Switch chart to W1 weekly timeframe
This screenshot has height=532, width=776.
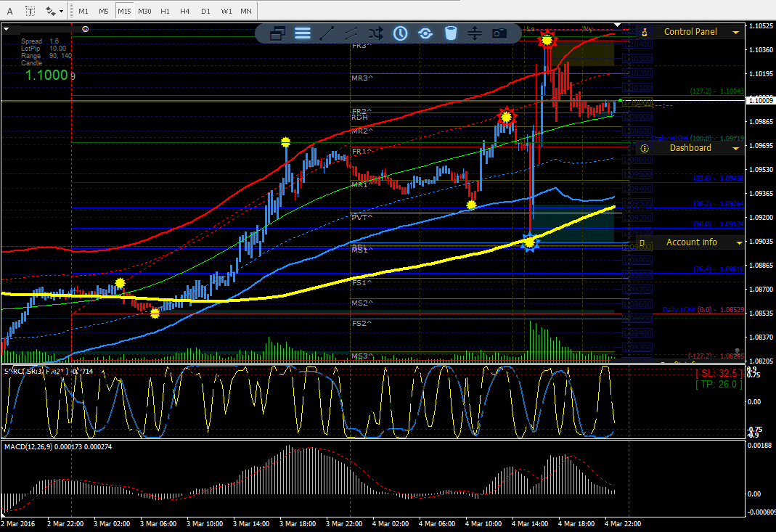(x=226, y=11)
